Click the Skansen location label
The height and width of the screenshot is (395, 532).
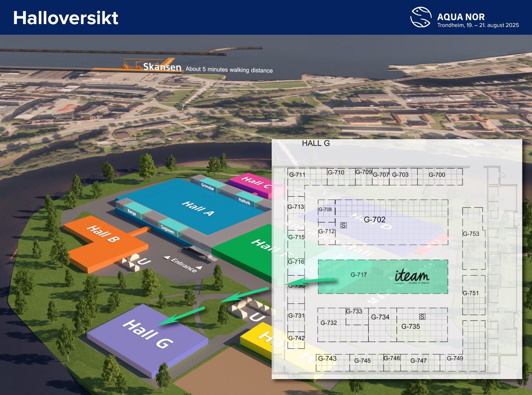[x=162, y=67]
